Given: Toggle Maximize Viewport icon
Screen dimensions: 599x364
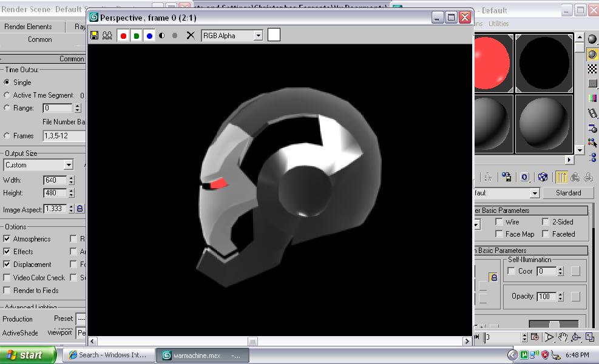Looking at the screenshot, I should click(590, 337).
